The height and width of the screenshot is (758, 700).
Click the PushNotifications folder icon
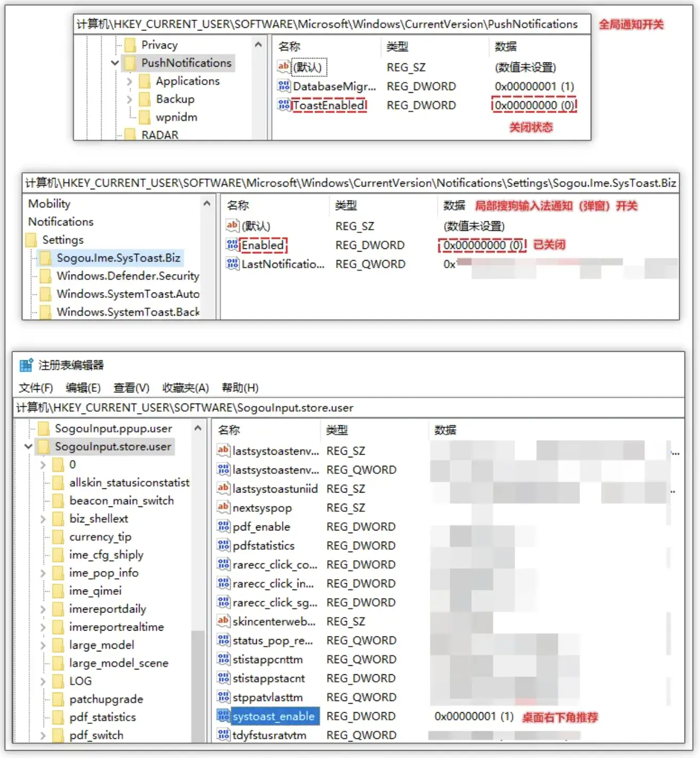point(131,63)
